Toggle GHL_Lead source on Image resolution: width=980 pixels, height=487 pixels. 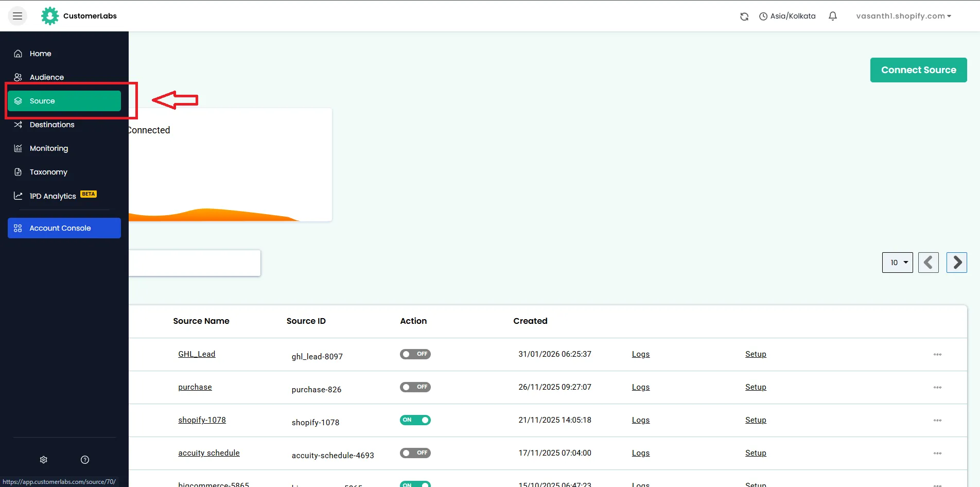tap(415, 354)
